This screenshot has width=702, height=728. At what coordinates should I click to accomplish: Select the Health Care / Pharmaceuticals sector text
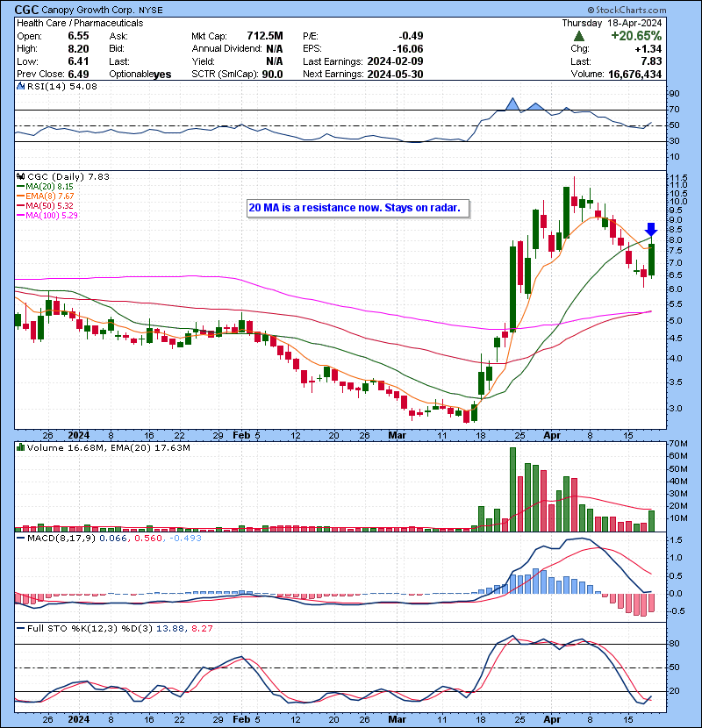click(x=80, y=23)
